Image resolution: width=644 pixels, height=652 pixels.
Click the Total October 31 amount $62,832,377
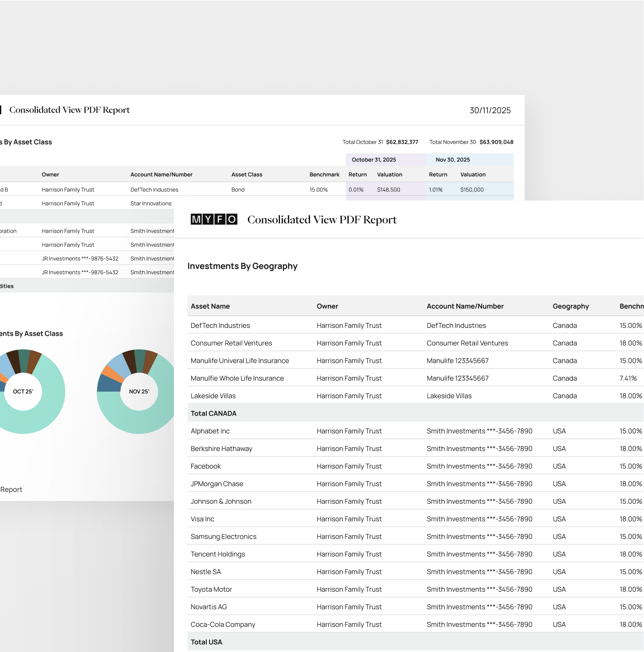pyautogui.click(x=402, y=142)
